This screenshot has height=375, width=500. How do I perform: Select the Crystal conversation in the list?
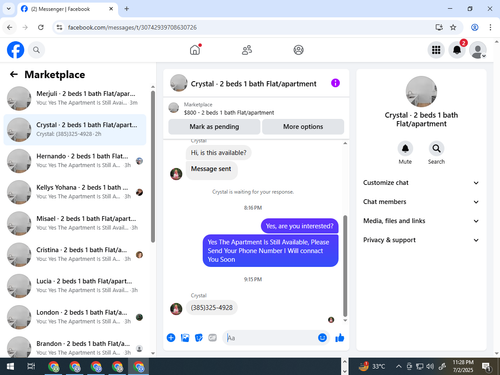pyautogui.click(x=75, y=130)
